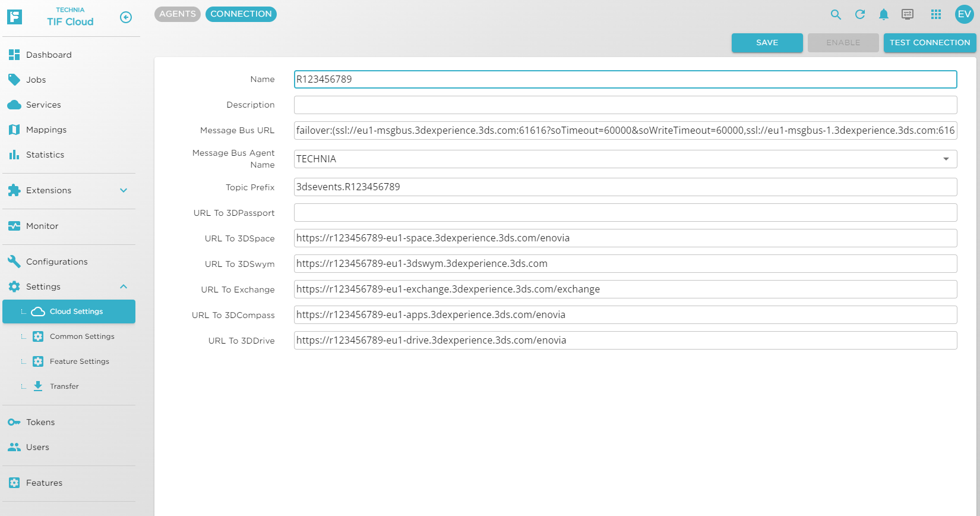980x516 pixels.
Task: Click the EV user avatar
Action: pyautogui.click(x=964, y=14)
